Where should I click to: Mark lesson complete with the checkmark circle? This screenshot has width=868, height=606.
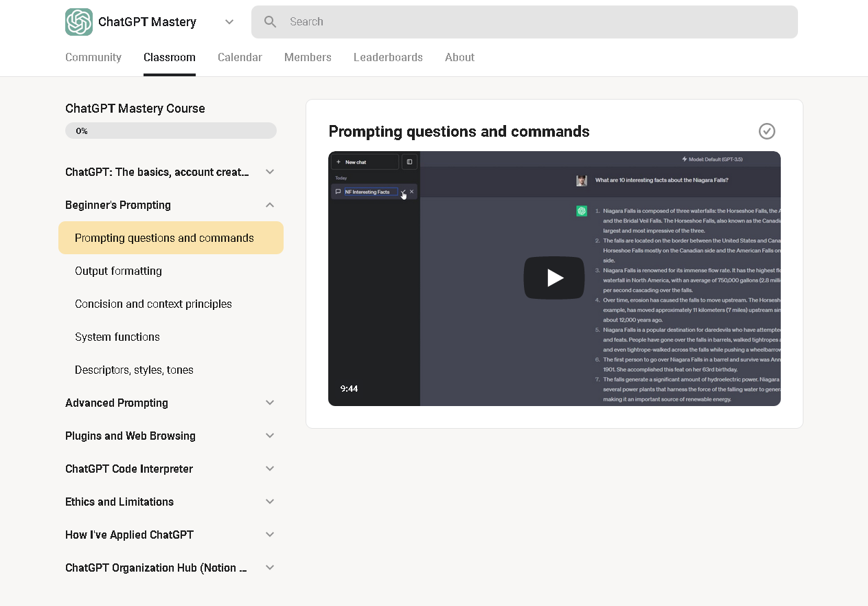pyautogui.click(x=767, y=131)
